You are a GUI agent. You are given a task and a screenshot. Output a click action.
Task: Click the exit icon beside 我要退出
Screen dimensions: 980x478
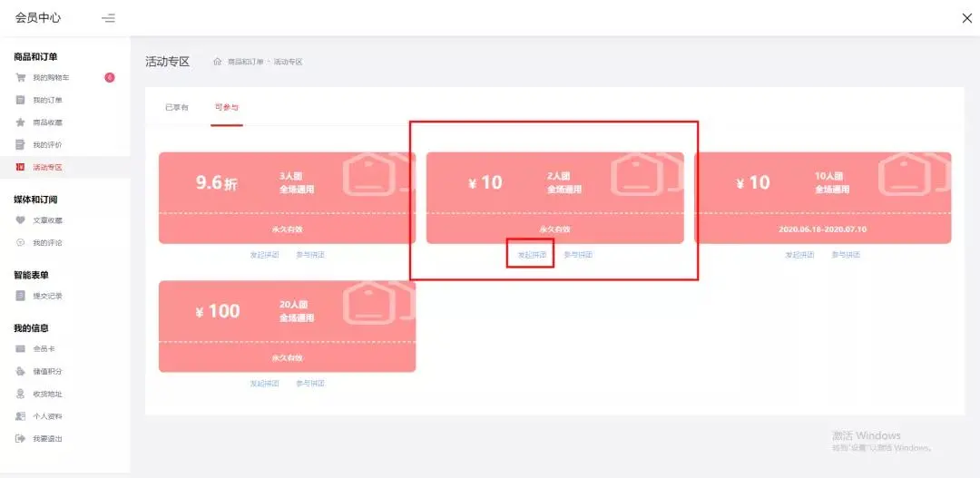tap(20, 439)
